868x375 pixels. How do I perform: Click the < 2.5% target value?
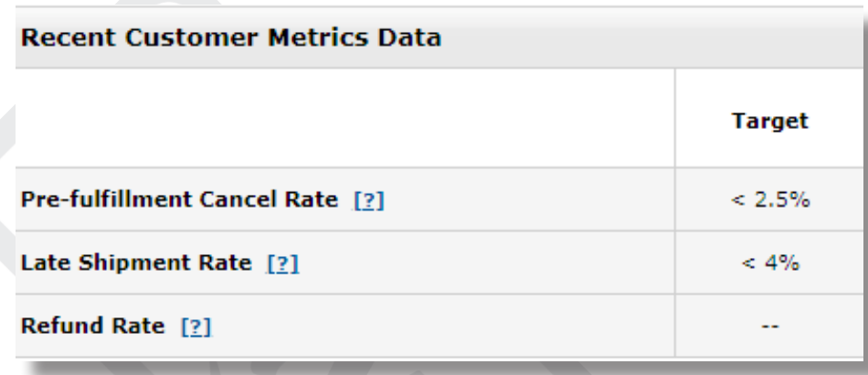(x=770, y=200)
